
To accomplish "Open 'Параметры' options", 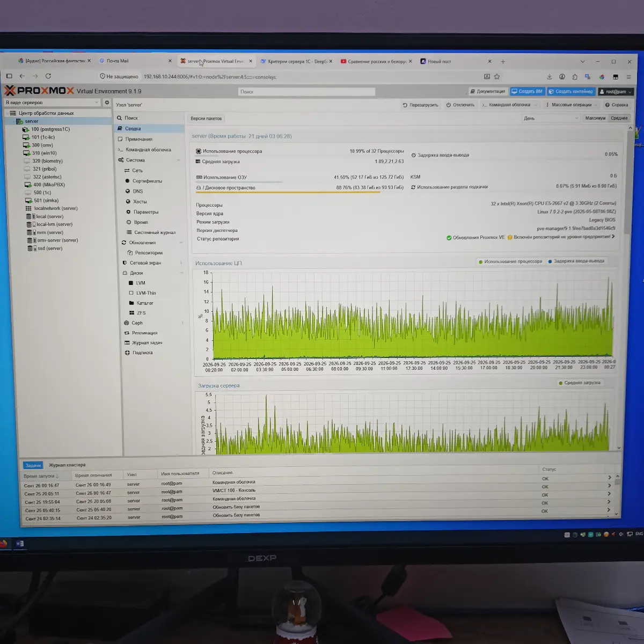I will [x=146, y=212].
